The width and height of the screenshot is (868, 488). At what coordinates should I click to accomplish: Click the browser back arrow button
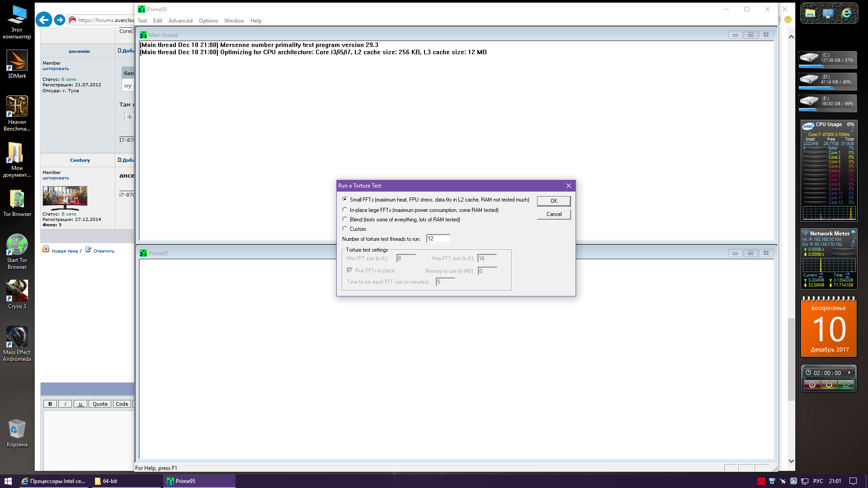pos(43,20)
